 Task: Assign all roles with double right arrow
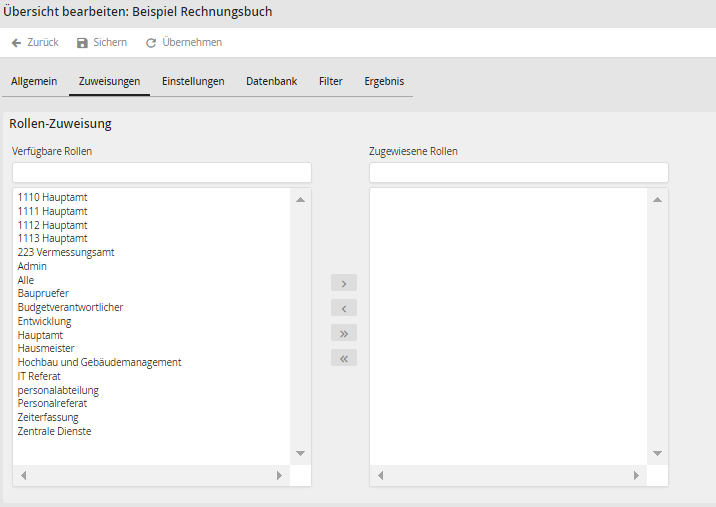pos(343,333)
